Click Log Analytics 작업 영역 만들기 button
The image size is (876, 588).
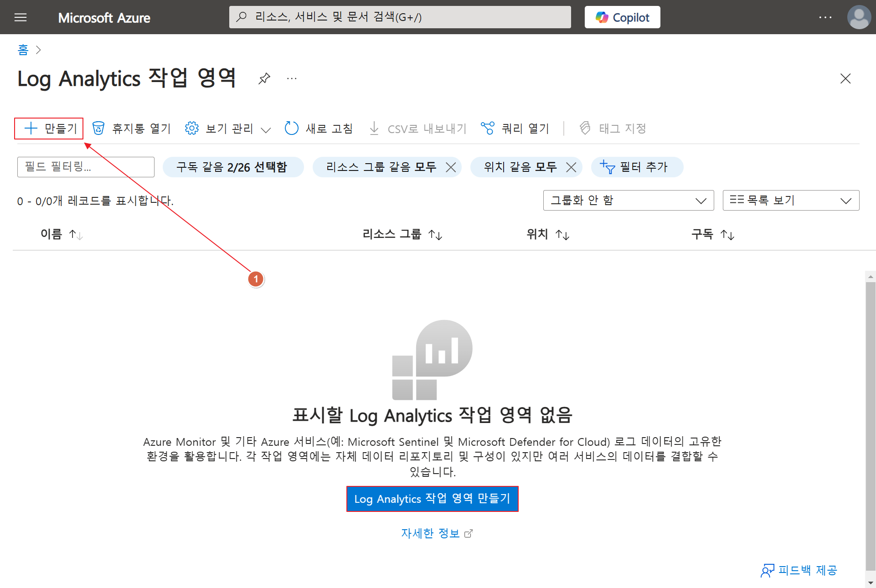432,499
